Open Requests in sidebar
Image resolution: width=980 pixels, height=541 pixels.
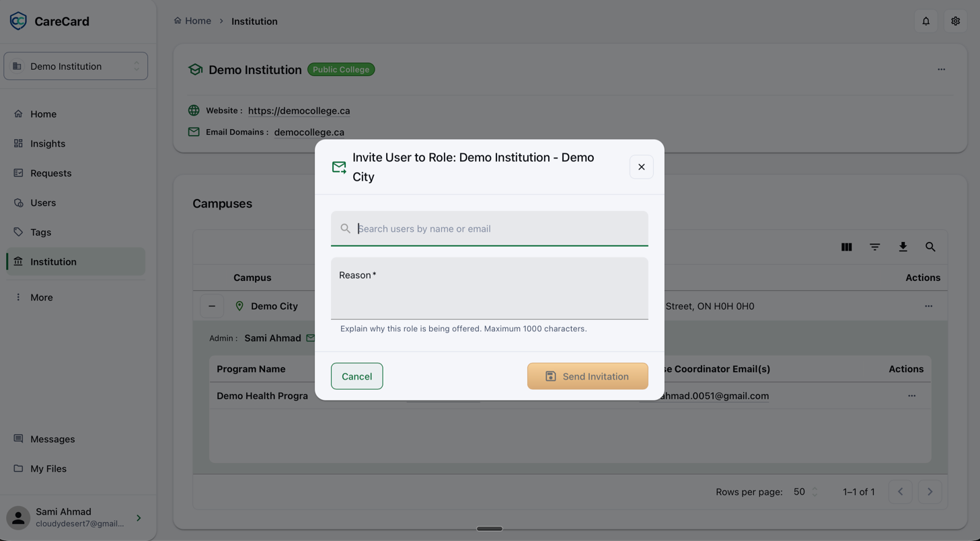click(x=76, y=173)
